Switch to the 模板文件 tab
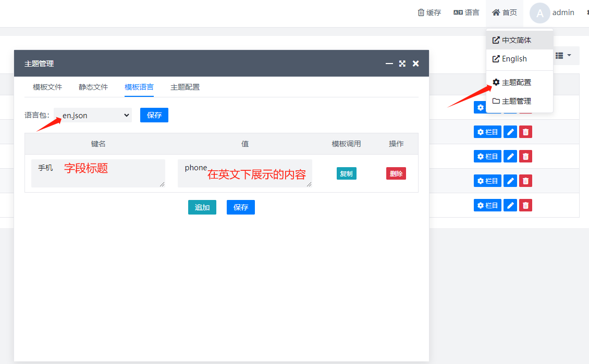This screenshot has height=364, width=589. [47, 87]
